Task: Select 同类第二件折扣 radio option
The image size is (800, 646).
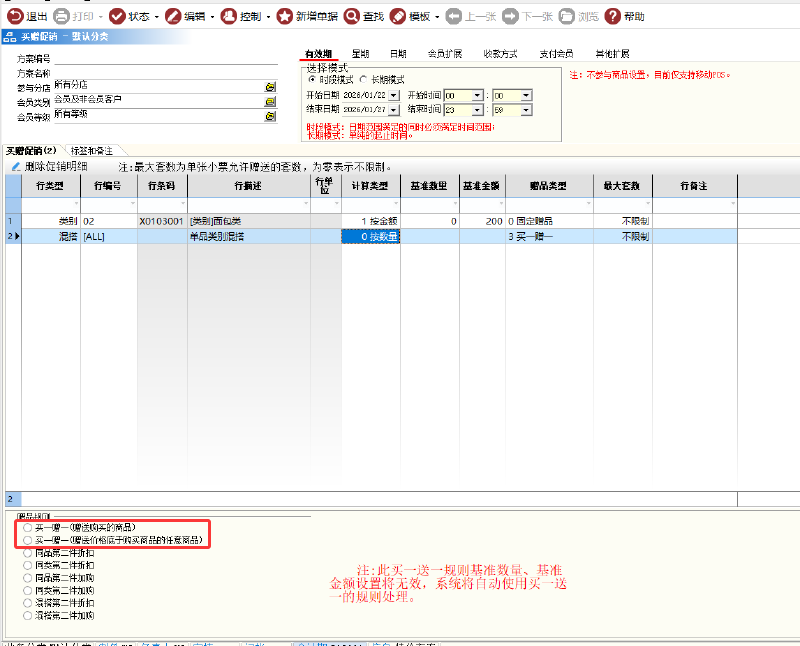Action: point(28,565)
